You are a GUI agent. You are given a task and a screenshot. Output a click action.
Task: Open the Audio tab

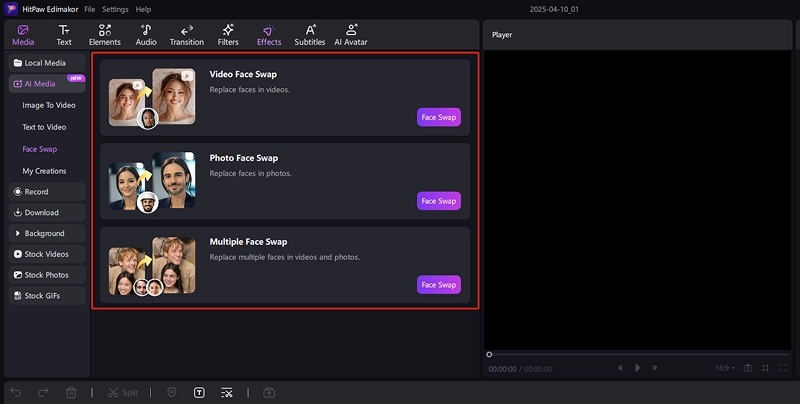click(146, 35)
